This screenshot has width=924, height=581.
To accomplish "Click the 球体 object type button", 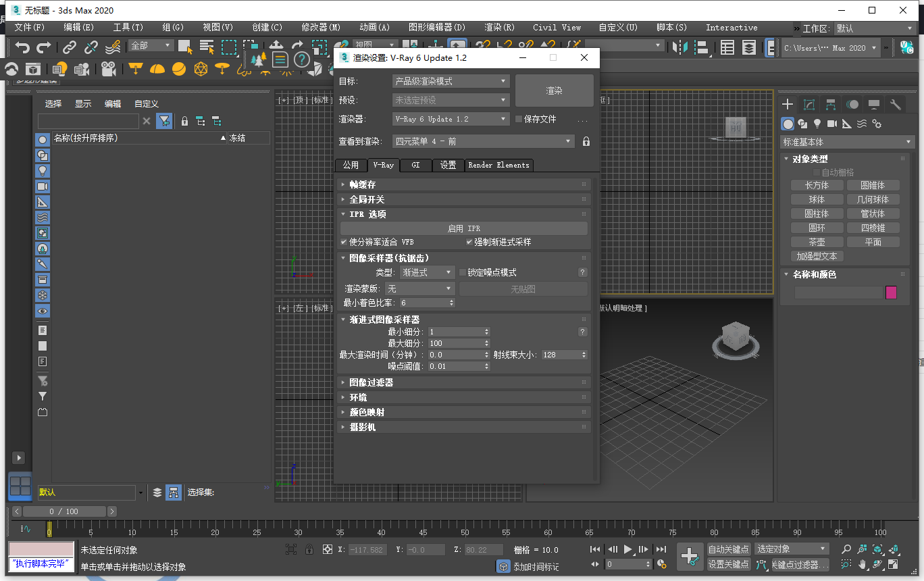I will pyautogui.click(x=817, y=199).
